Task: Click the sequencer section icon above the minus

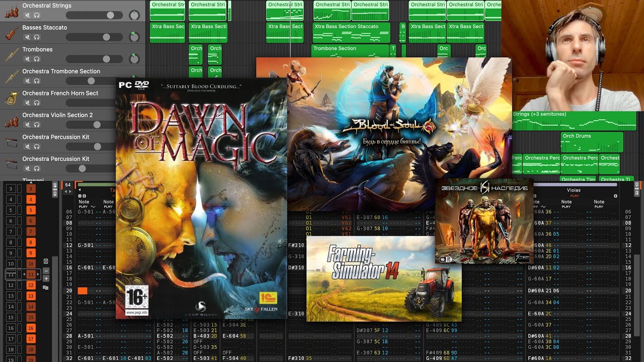Action: [x=46, y=261]
